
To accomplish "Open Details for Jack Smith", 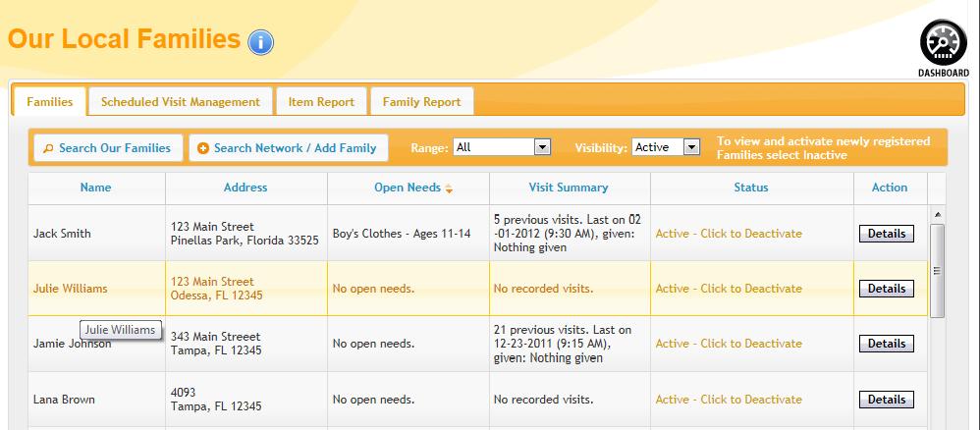I will [x=887, y=234].
